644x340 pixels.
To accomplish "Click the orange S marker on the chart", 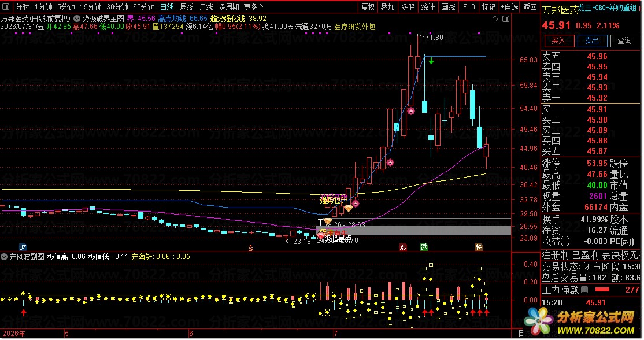I will coord(250,248).
